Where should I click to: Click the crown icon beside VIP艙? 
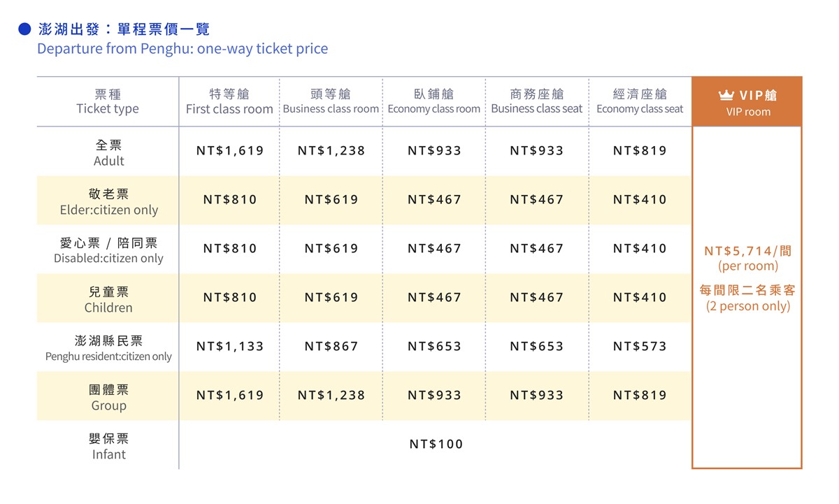point(726,95)
